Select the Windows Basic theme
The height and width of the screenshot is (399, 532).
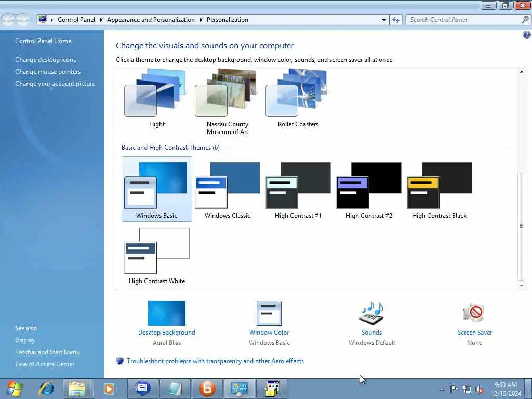click(157, 189)
